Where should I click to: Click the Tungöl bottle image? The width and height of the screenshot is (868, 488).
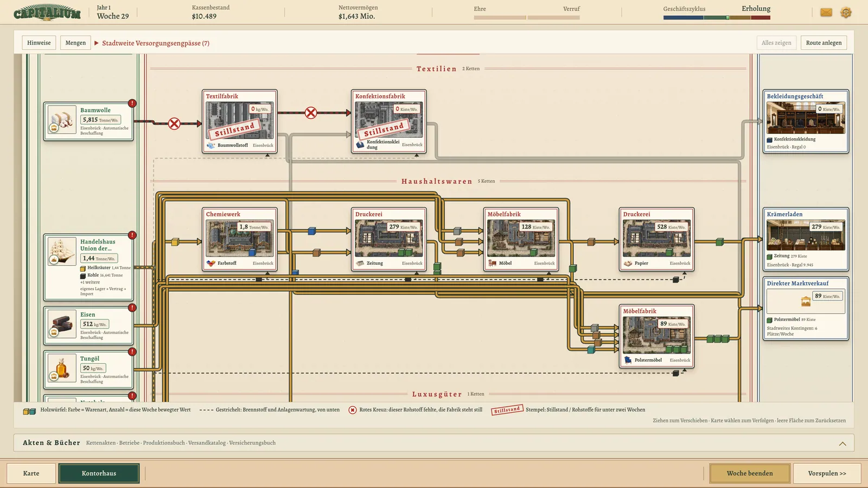click(62, 368)
